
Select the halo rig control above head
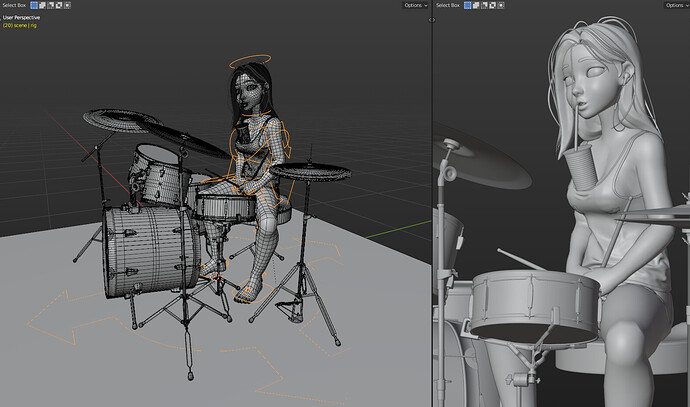click(x=250, y=62)
